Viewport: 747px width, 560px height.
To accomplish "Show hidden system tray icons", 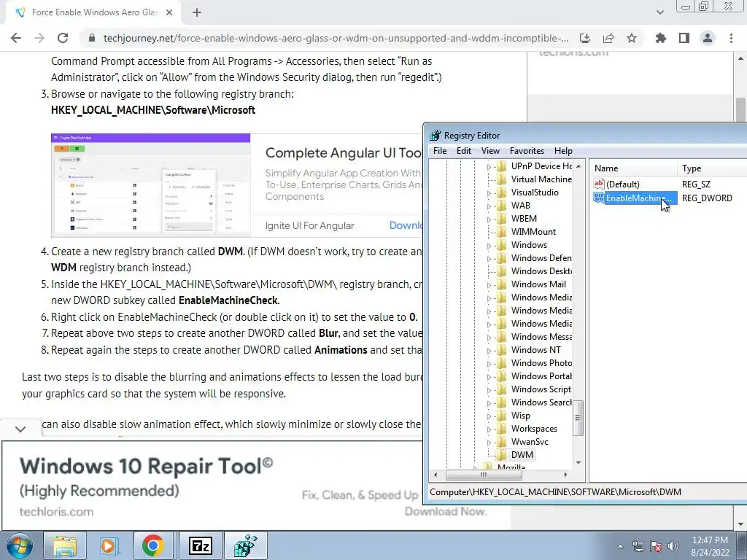I will [620, 546].
